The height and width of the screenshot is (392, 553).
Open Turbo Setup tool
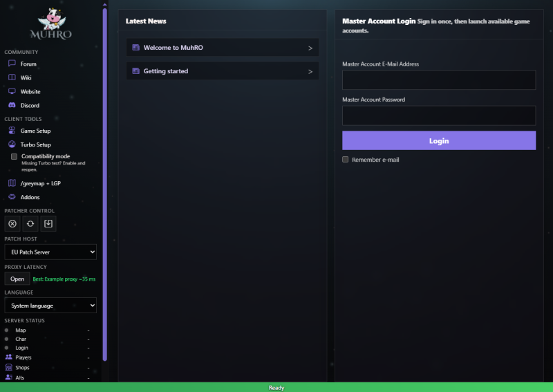click(x=36, y=144)
